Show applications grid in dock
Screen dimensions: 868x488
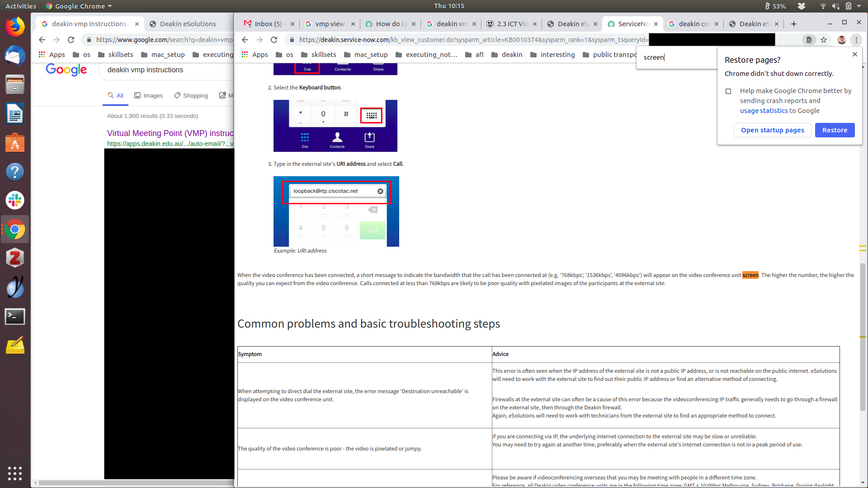click(15, 473)
